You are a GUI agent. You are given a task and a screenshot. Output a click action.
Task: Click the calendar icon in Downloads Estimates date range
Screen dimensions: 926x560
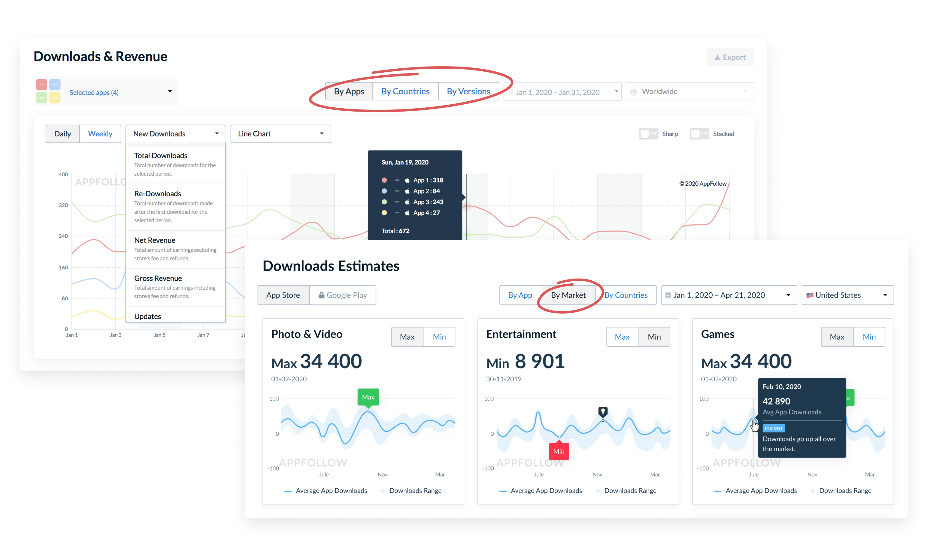(668, 295)
